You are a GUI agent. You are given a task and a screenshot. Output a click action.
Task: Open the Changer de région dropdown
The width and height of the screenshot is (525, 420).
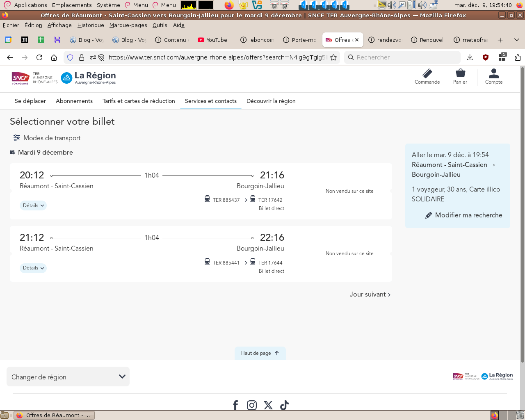[68, 377]
